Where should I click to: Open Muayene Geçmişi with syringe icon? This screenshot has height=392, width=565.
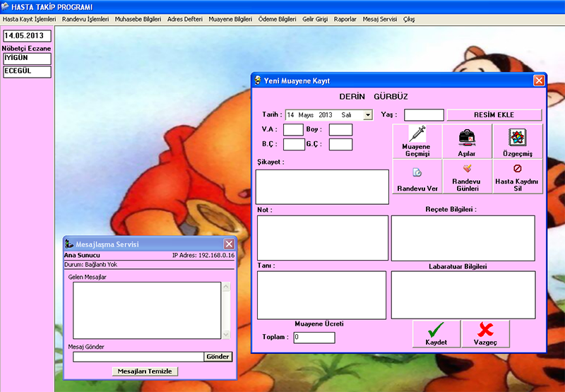pos(417,141)
